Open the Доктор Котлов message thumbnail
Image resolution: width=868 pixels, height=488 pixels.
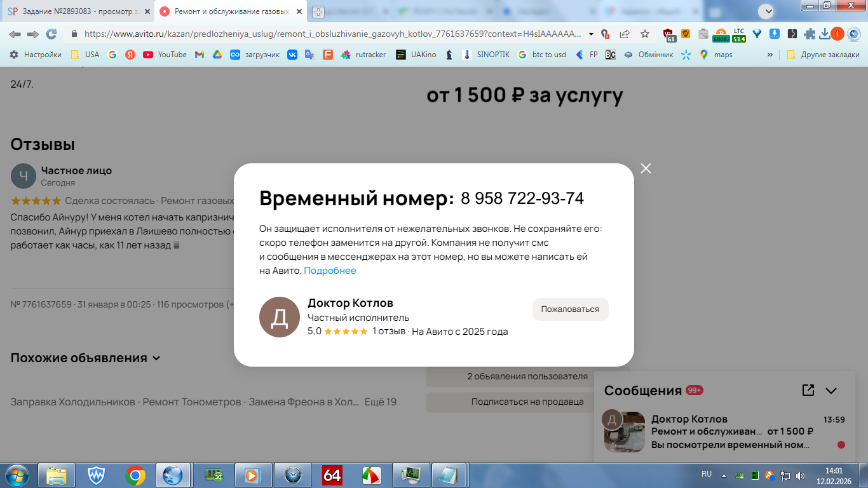click(625, 432)
